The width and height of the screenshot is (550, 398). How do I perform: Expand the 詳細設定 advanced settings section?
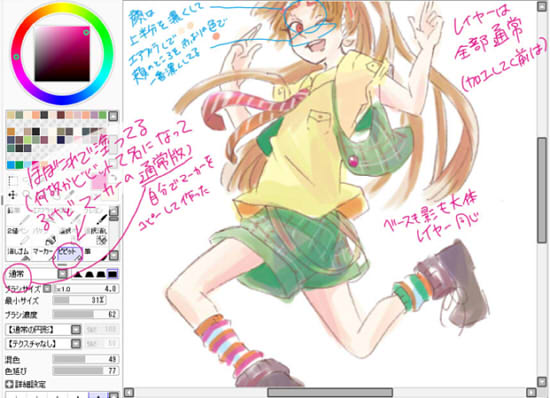(9, 384)
